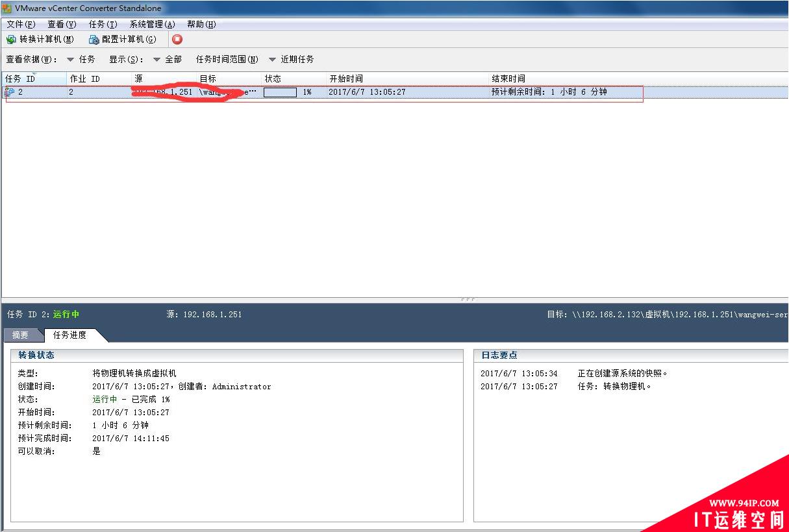Click the Convert machine toolbar icon
789x532 pixels.
[x=11, y=40]
